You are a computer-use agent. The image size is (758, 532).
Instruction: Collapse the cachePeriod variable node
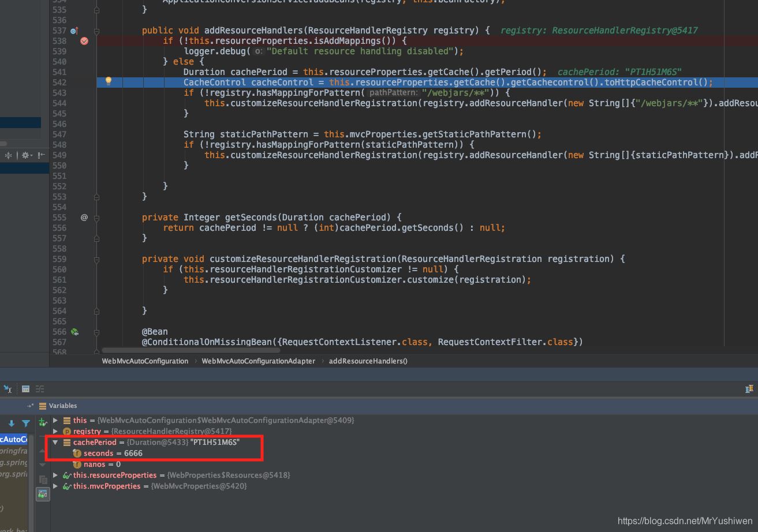click(55, 442)
